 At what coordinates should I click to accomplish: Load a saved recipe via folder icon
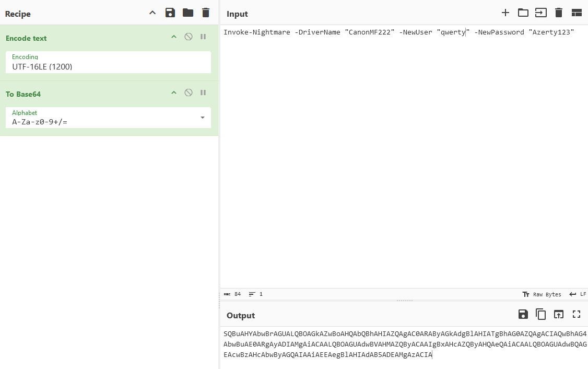pyautogui.click(x=188, y=13)
